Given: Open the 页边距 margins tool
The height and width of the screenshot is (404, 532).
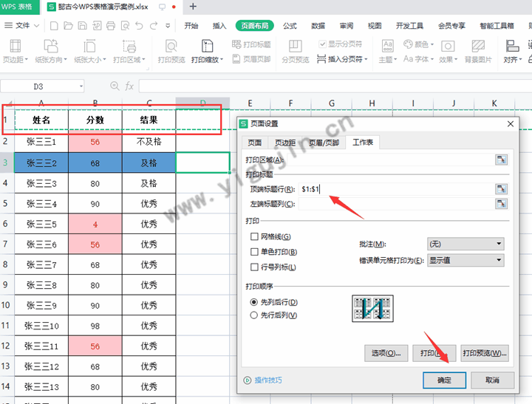Looking at the screenshot, I should [16, 51].
